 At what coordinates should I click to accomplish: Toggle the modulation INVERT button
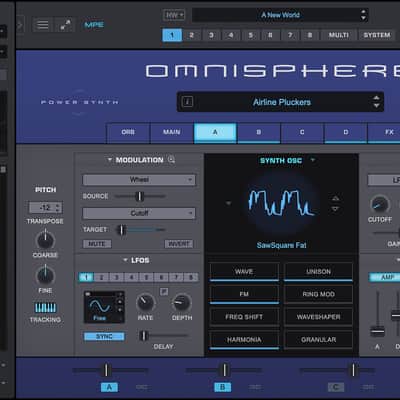179,244
